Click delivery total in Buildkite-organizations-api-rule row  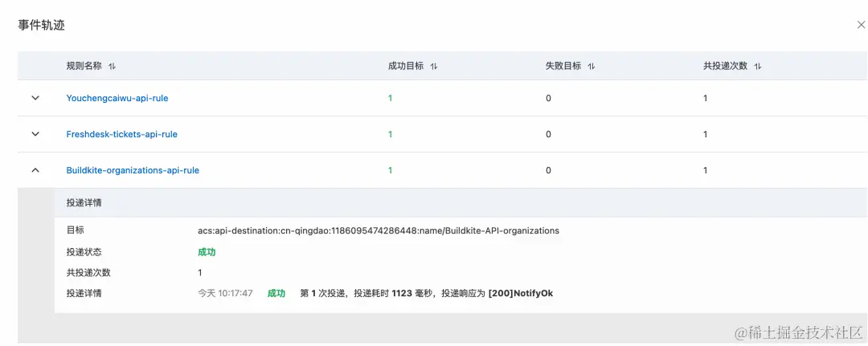point(706,170)
